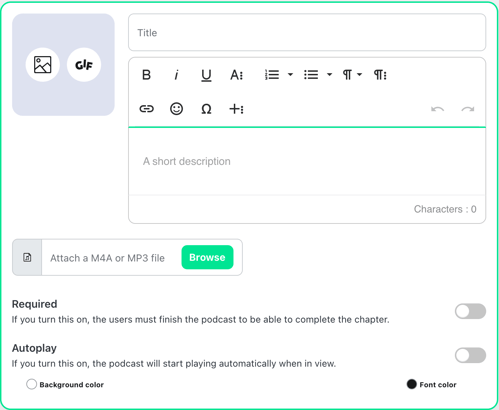Screen dimensions: 499x410
Task: Click the undo arrow
Action: [437, 109]
